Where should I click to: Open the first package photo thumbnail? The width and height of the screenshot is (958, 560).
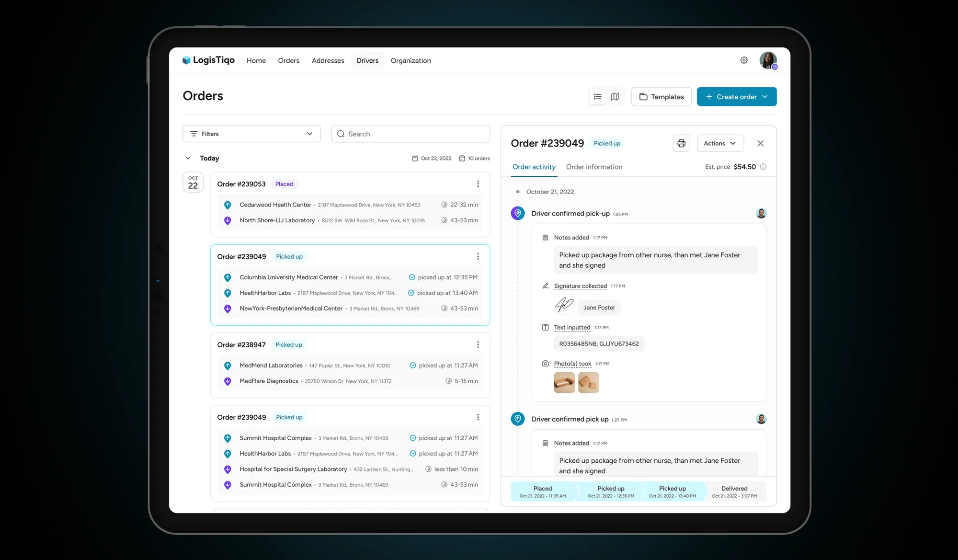coord(564,383)
